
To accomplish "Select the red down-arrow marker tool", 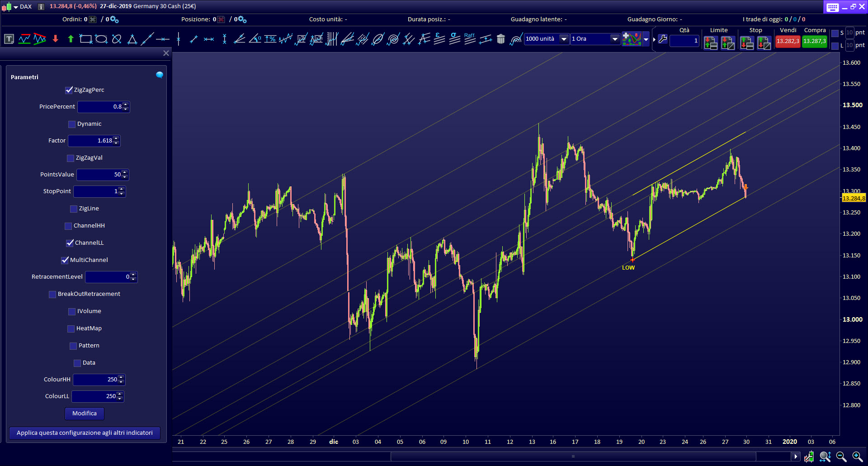I will click(55, 39).
